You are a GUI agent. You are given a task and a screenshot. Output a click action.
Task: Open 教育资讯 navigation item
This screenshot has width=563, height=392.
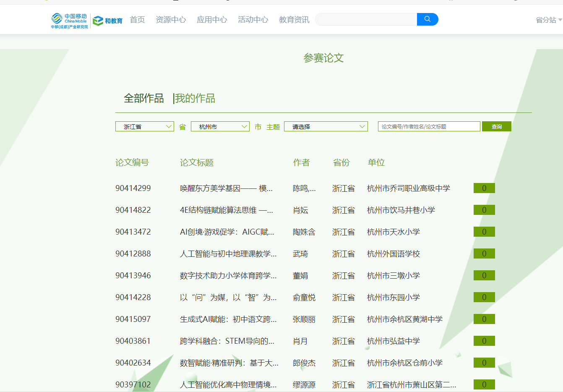294,20
